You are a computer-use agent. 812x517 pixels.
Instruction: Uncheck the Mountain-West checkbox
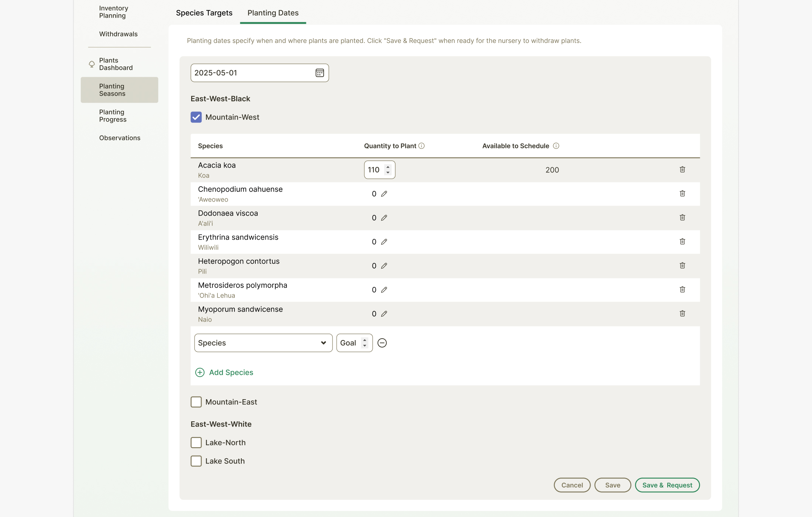pyautogui.click(x=196, y=117)
